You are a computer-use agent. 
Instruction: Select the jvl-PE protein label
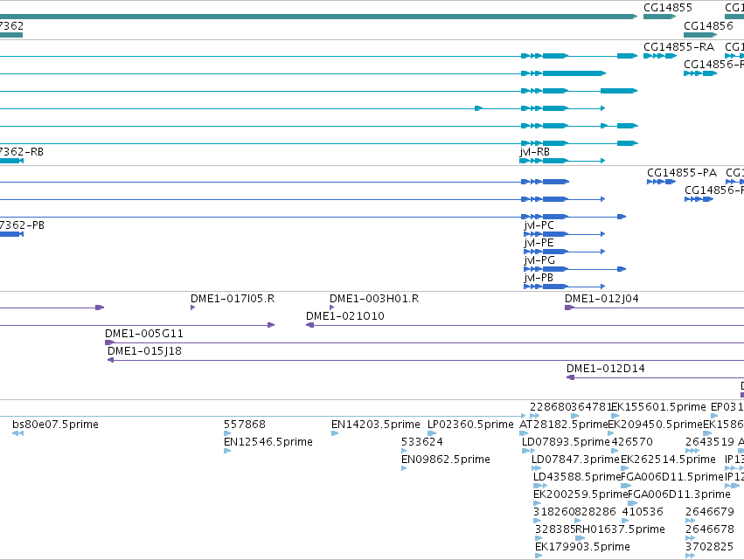pyautogui.click(x=539, y=243)
